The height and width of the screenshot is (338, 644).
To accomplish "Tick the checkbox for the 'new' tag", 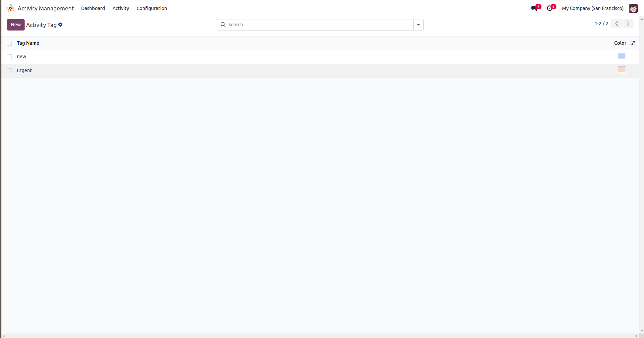I will coord(9,57).
